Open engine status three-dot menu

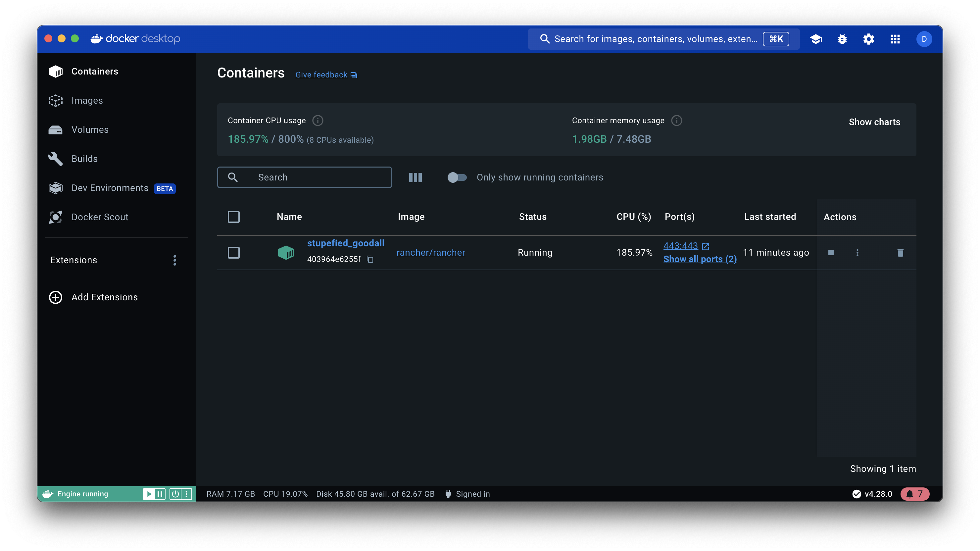click(x=186, y=494)
